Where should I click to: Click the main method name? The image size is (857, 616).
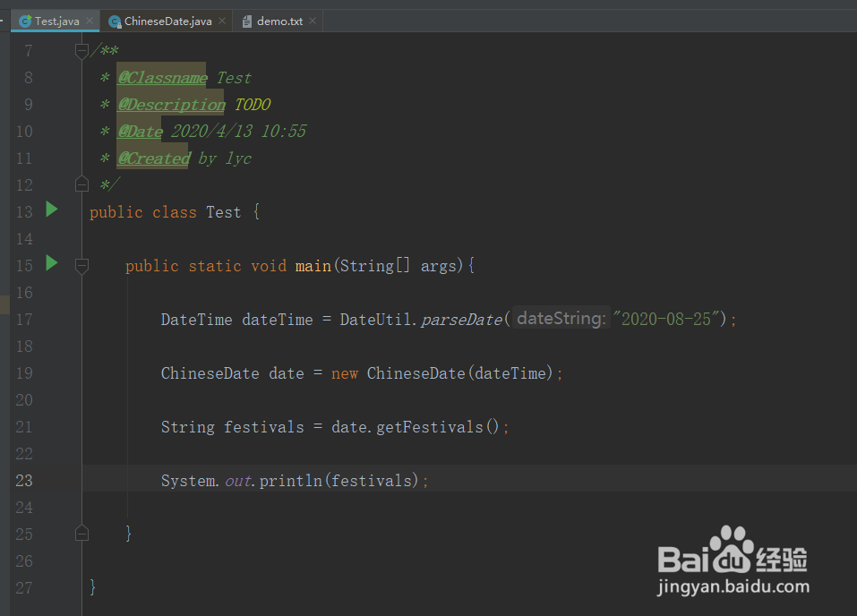(313, 266)
